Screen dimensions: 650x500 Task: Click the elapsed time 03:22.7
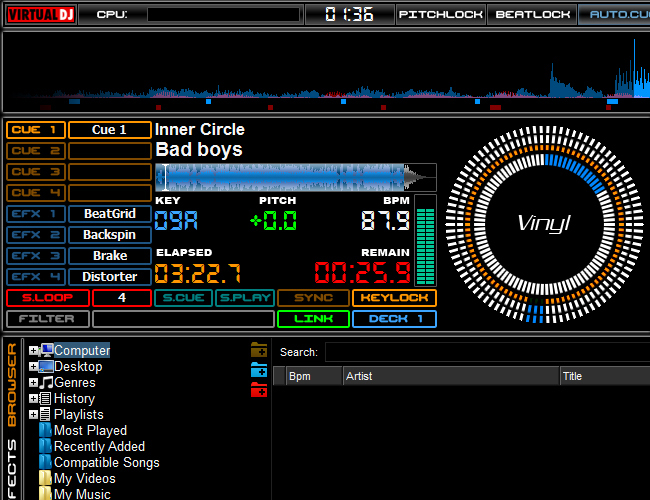pos(198,273)
